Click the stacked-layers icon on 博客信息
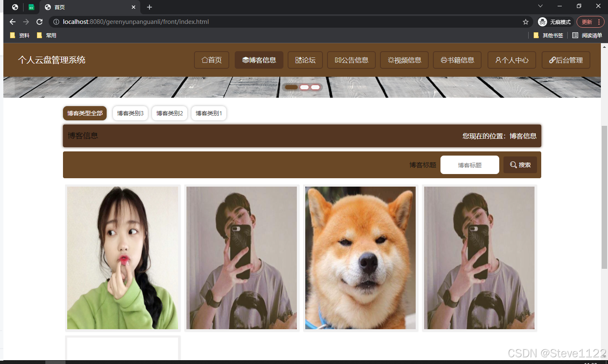This screenshot has width=608, height=364. coord(245,60)
